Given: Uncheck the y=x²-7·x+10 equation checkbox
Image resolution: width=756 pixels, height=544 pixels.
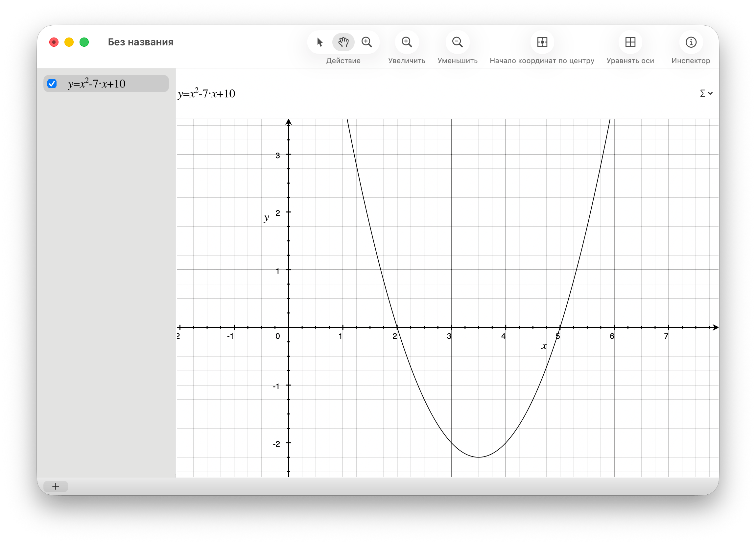Looking at the screenshot, I should 52,84.
